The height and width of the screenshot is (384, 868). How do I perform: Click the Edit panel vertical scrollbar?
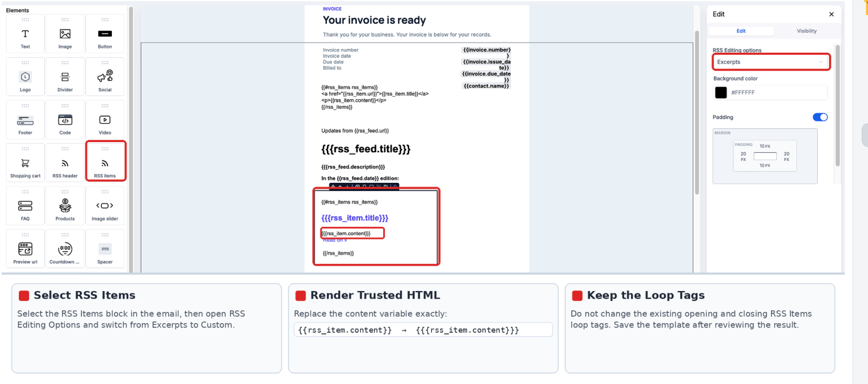pyautogui.click(x=837, y=106)
